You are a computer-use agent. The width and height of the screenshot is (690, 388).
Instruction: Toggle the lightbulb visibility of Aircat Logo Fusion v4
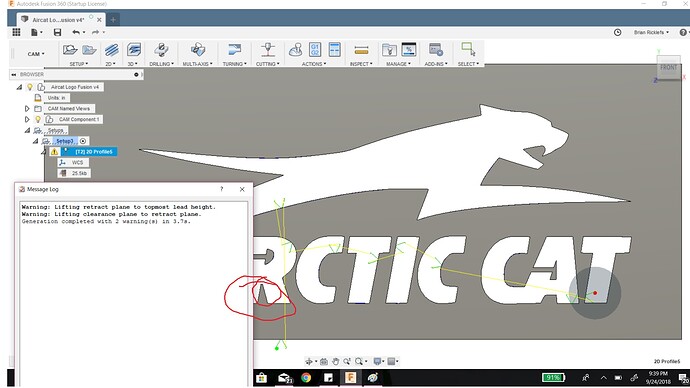(30, 87)
